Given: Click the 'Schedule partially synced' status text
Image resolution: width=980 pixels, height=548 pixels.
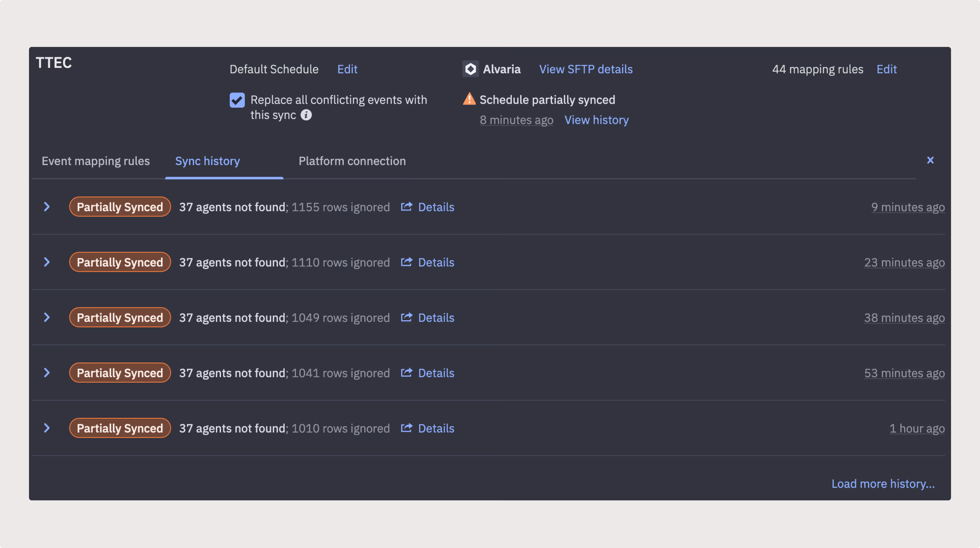Looking at the screenshot, I should coord(547,100).
